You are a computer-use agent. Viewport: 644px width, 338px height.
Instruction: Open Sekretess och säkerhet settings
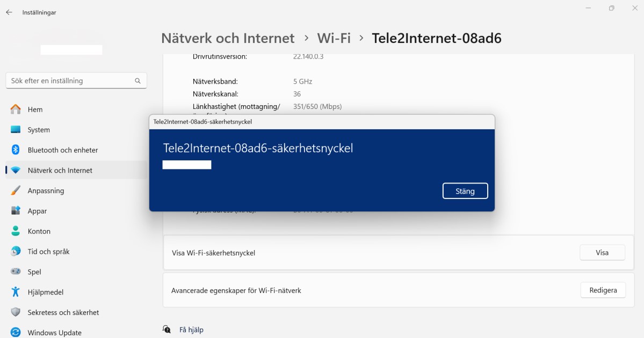(x=76, y=313)
